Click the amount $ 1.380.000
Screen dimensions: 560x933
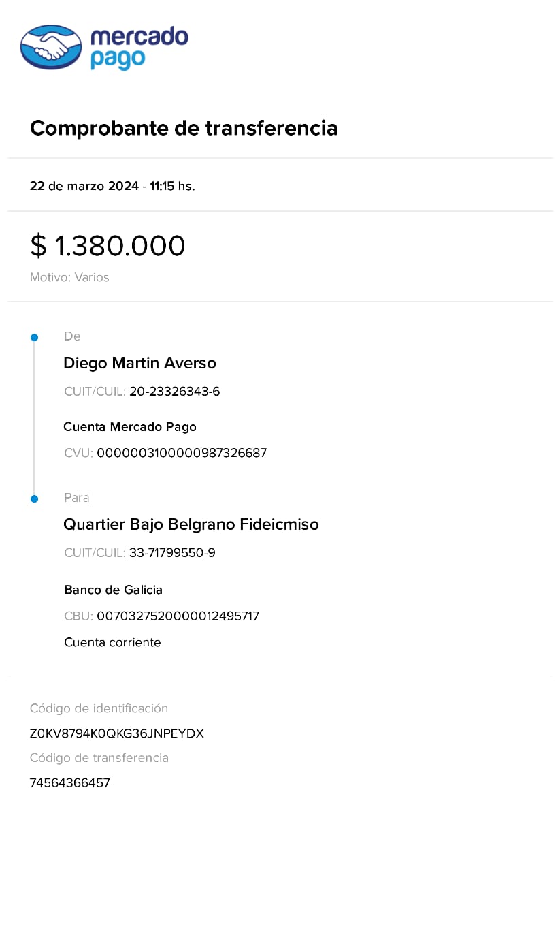click(x=108, y=246)
